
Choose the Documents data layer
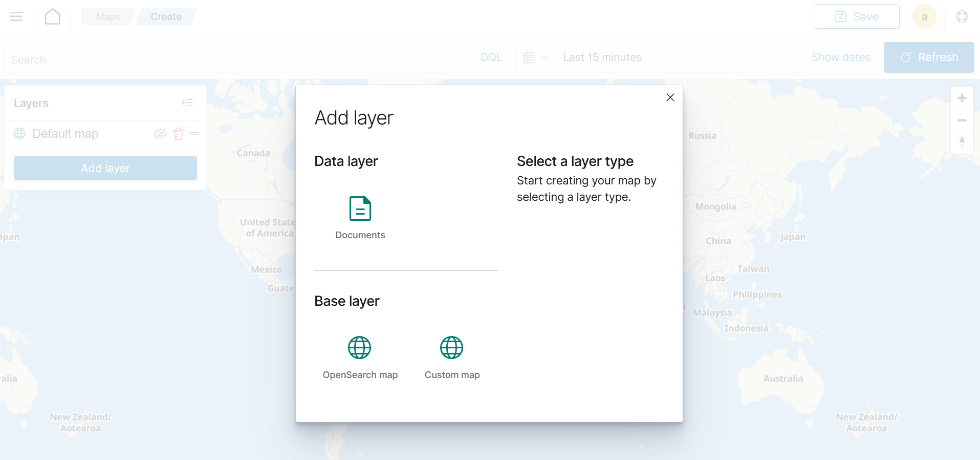click(360, 218)
